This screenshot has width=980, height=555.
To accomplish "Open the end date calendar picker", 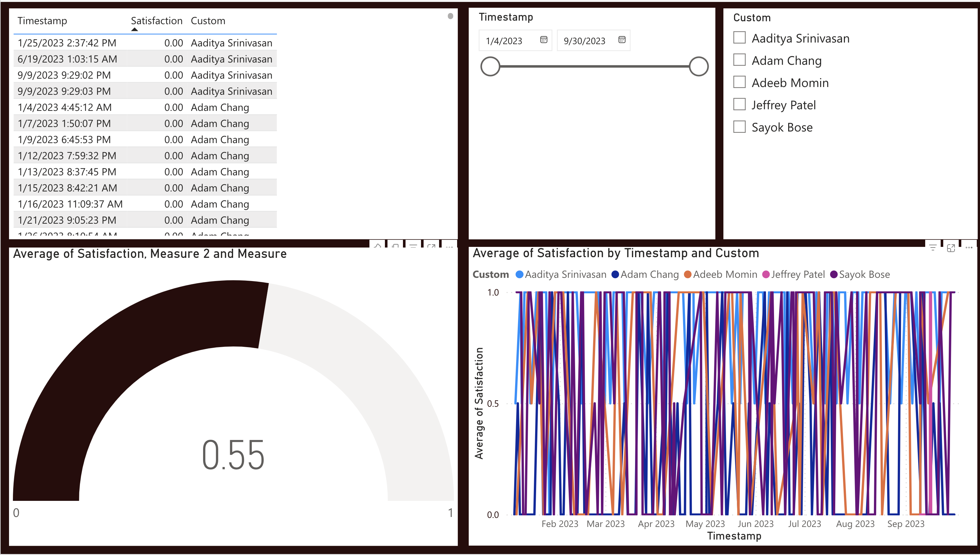I will pyautogui.click(x=622, y=40).
